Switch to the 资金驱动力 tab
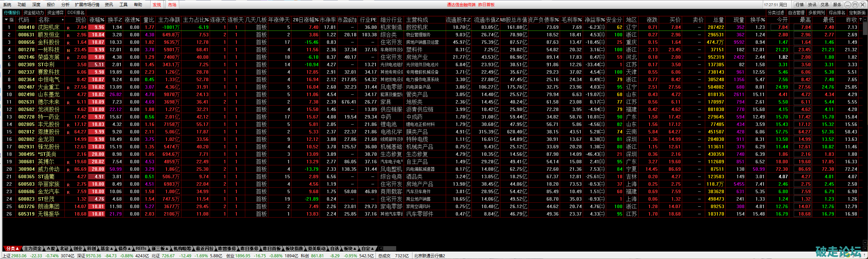The image size is (868, 259). pyautogui.click(x=34, y=13)
